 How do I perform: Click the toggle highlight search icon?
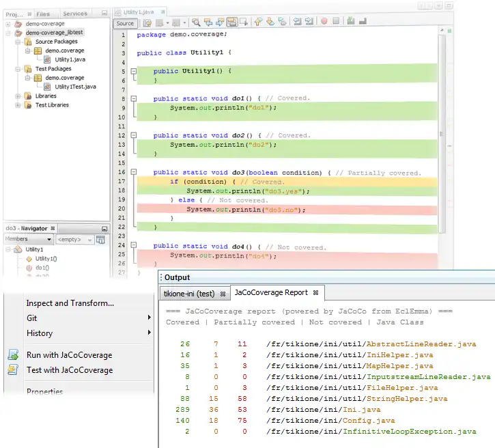click(233, 23)
